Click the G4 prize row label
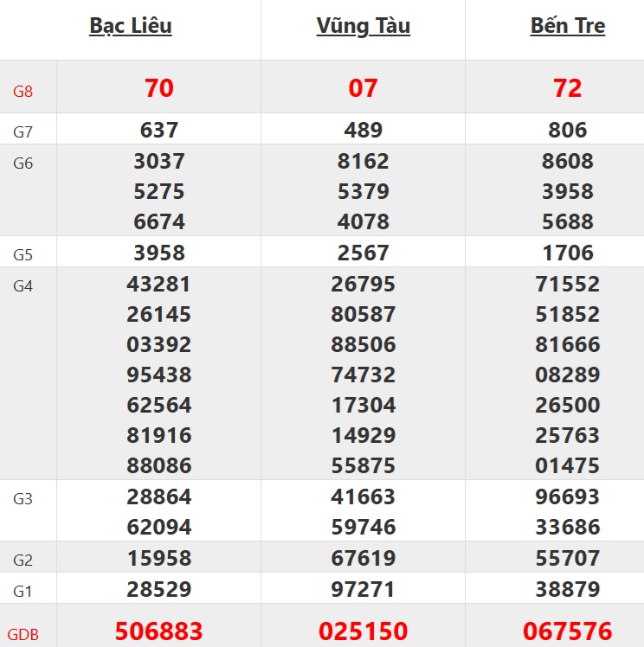This screenshot has height=647, width=644. point(23,285)
